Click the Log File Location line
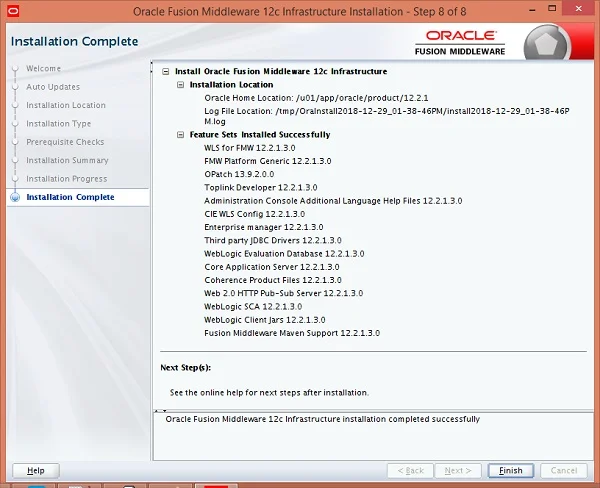 (386, 116)
